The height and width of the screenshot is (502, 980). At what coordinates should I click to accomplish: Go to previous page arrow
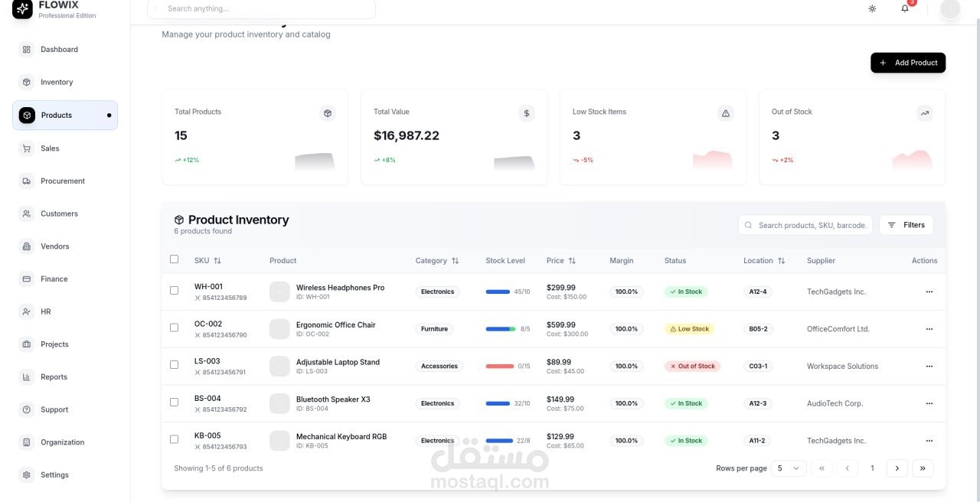(847, 468)
